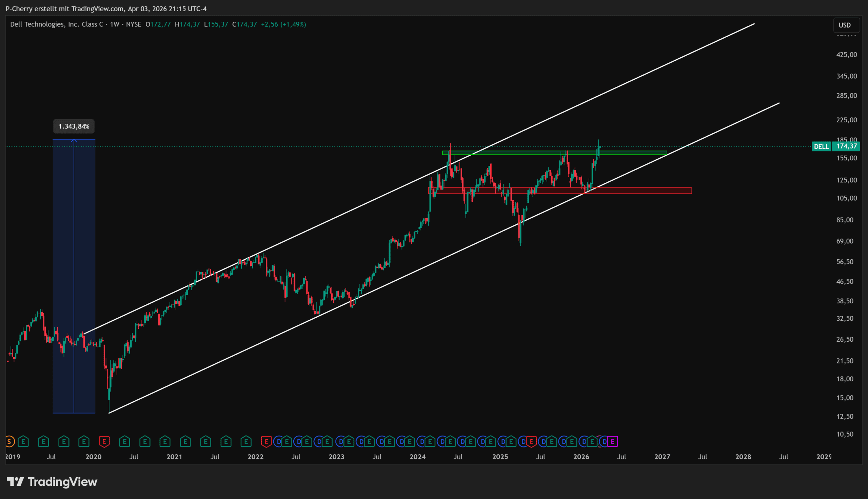This screenshot has height=499, width=868.
Task: Click the 1W timeframe in chart header
Action: click(x=115, y=24)
